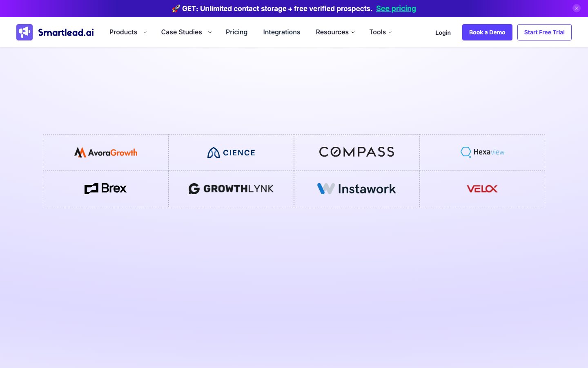588x368 pixels.
Task: Open the Tools menu
Action: 377,32
